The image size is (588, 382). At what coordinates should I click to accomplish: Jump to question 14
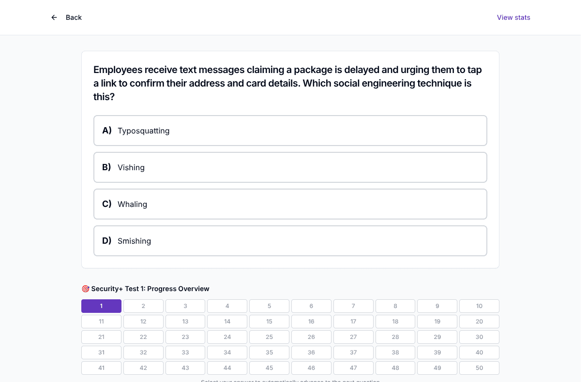[x=227, y=322]
